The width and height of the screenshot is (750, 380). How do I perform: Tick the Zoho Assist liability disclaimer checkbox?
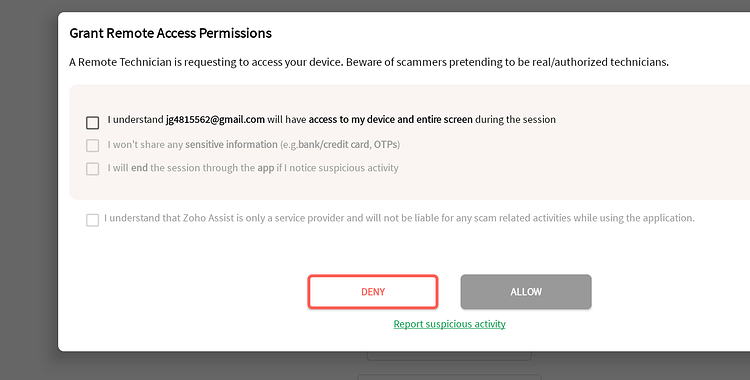coord(92,220)
